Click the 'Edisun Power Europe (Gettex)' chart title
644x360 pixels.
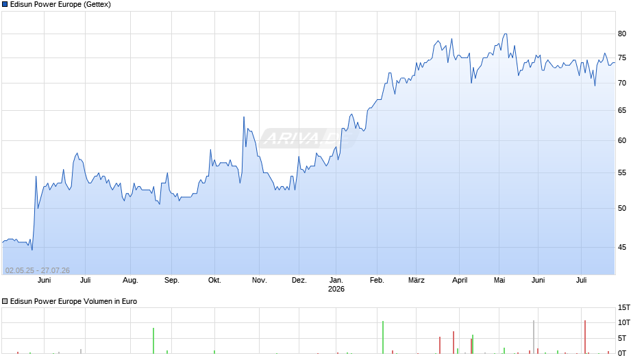point(60,5)
